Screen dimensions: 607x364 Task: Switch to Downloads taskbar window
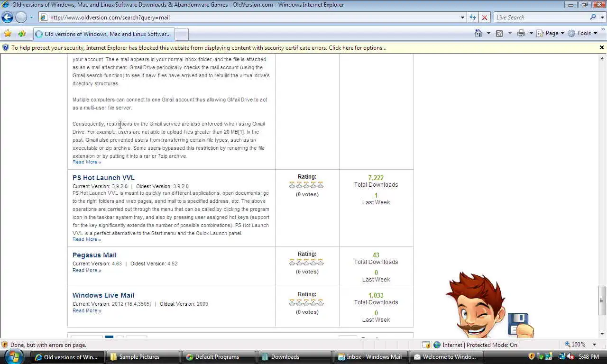tap(295, 357)
